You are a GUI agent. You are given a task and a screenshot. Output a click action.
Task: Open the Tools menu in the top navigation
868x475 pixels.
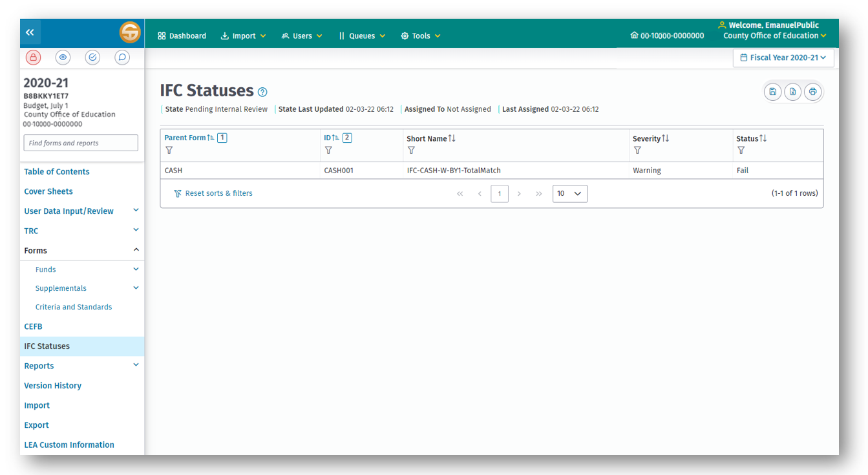(x=420, y=36)
